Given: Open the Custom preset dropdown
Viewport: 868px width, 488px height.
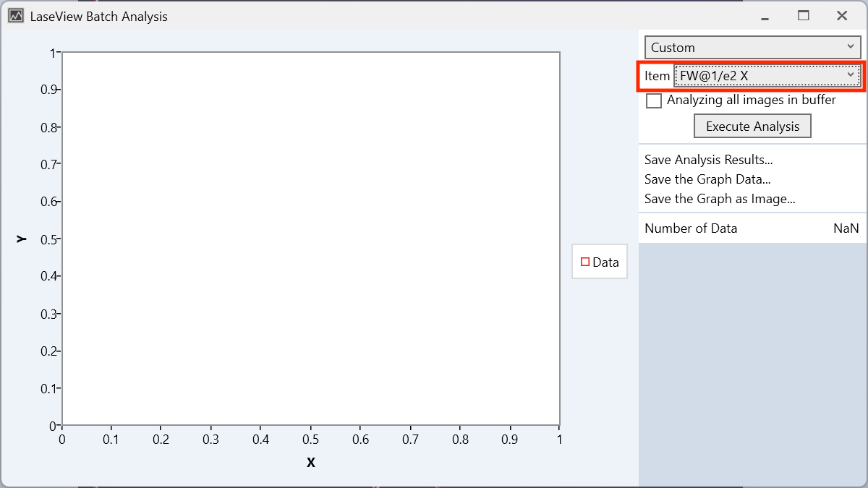Looking at the screenshot, I should coord(752,48).
